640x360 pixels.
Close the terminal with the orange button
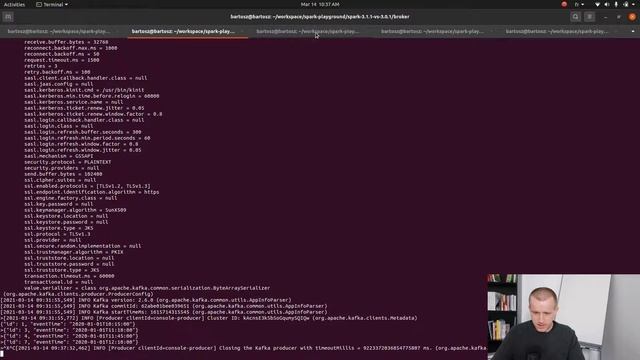[632, 17]
